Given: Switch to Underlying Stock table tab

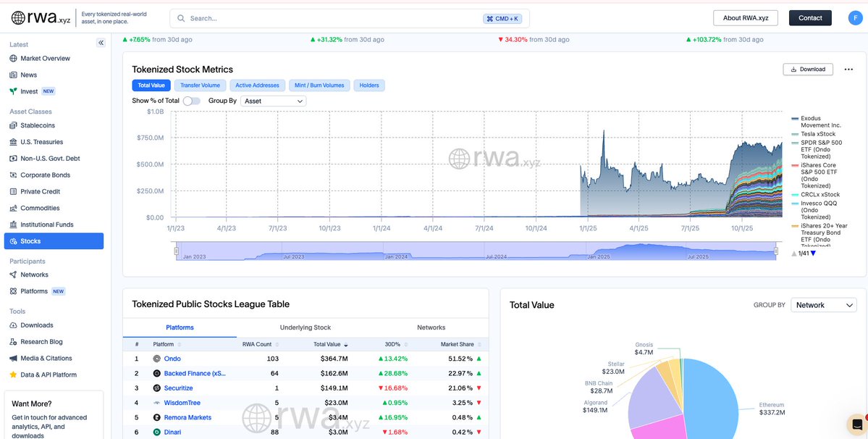Looking at the screenshot, I should tap(306, 327).
